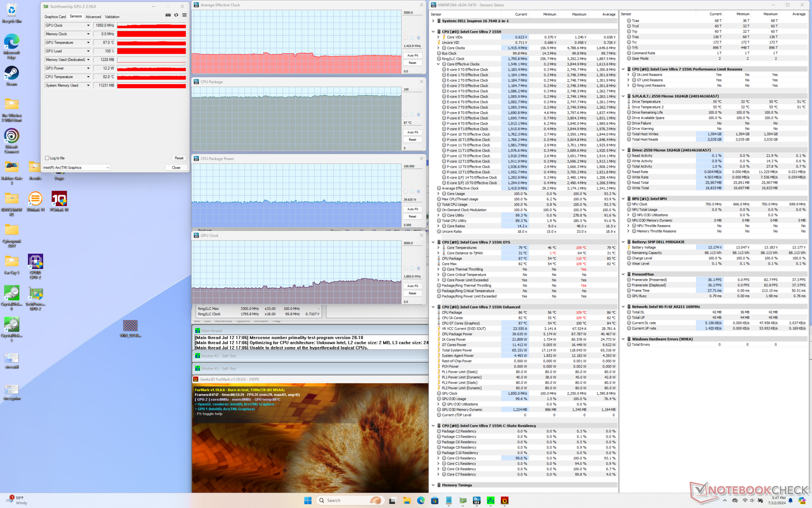Open the 3DMark 11 desktop shortcut

tap(35, 199)
